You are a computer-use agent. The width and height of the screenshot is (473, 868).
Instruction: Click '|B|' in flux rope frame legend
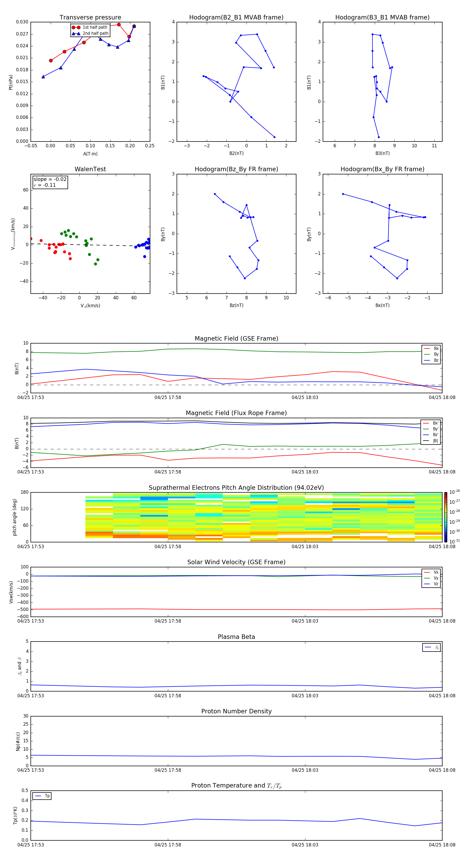pos(431,441)
